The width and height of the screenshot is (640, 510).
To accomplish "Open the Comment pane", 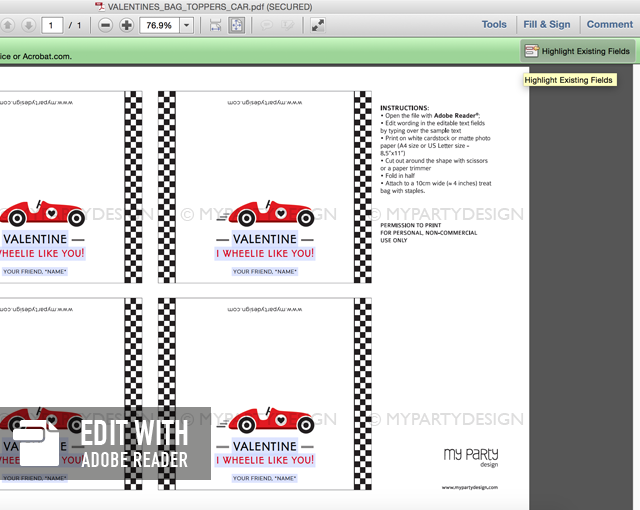I will pyautogui.click(x=609, y=24).
